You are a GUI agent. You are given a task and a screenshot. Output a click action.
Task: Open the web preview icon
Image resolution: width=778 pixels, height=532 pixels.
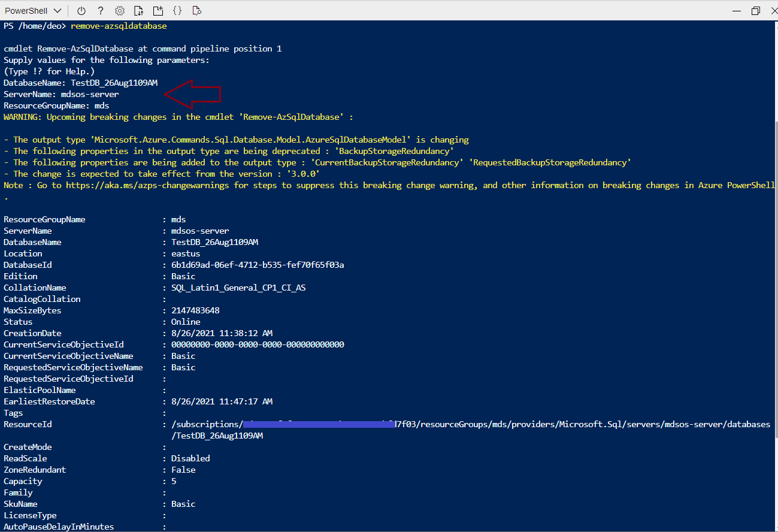coord(196,10)
